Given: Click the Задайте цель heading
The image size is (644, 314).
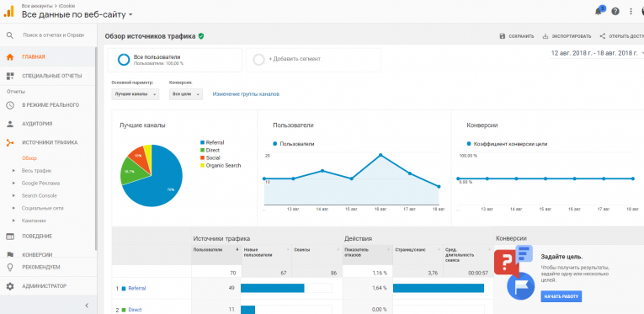Looking at the screenshot, I should (x=561, y=257).
